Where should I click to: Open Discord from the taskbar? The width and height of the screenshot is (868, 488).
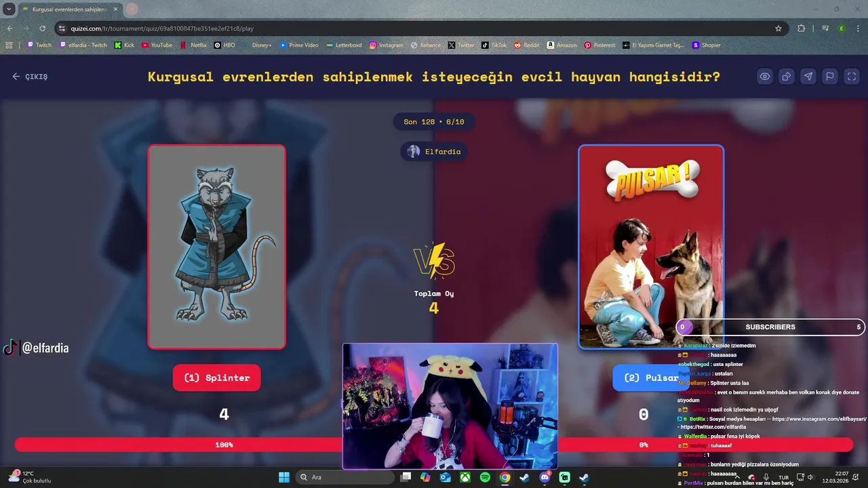tap(545, 477)
